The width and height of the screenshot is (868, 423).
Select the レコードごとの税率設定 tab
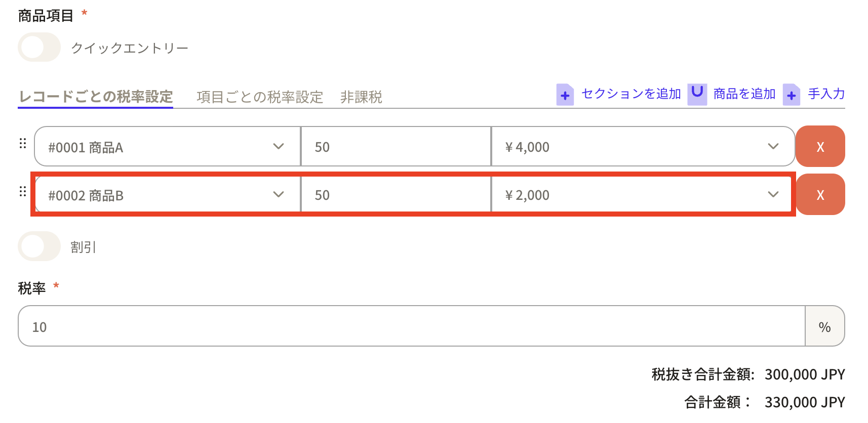click(96, 97)
